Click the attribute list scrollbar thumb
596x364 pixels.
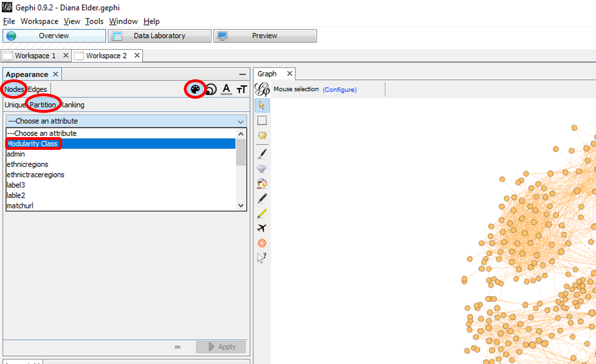[241, 152]
